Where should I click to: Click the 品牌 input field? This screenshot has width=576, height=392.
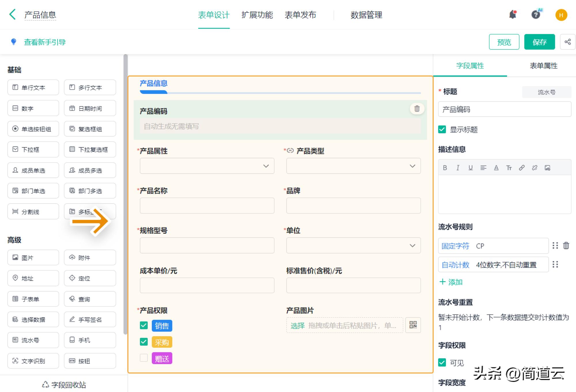point(353,205)
